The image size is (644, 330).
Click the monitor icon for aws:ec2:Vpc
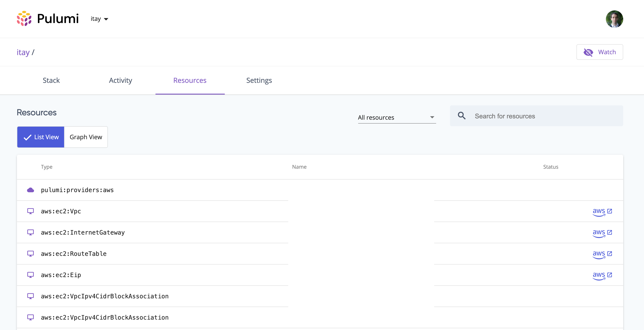click(31, 211)
